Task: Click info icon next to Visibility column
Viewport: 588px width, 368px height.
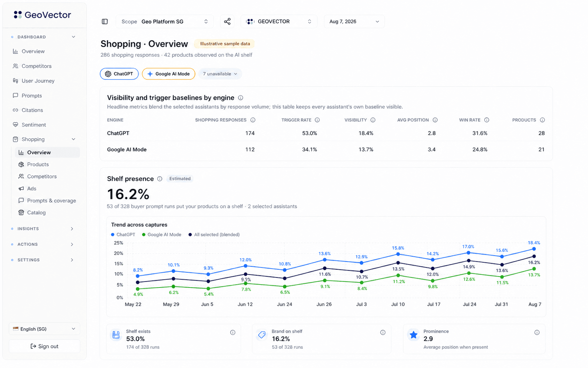Action: point(373,120)
